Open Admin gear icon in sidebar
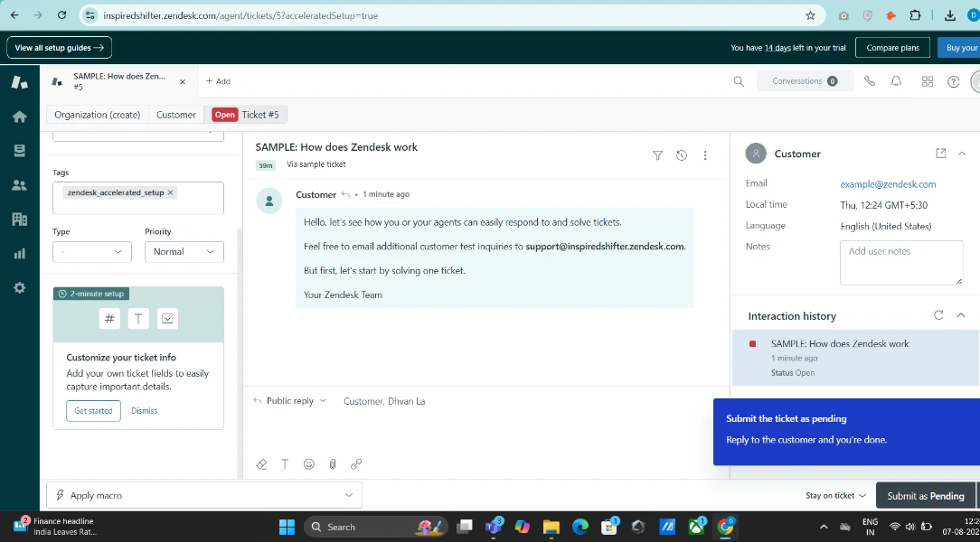The image size is (980, 542). (x=19, y=287)
